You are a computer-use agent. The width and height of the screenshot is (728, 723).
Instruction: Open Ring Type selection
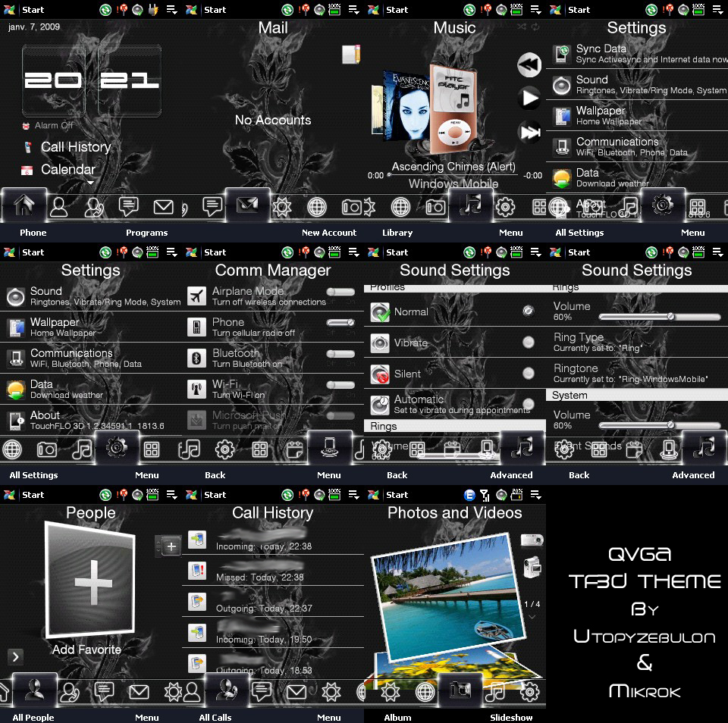(637, 342)
